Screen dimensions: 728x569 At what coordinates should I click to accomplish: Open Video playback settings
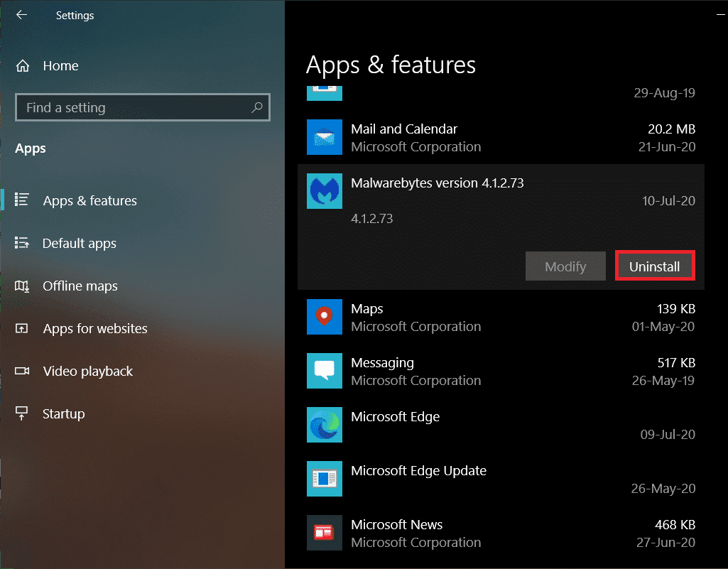tap(87, 372)
